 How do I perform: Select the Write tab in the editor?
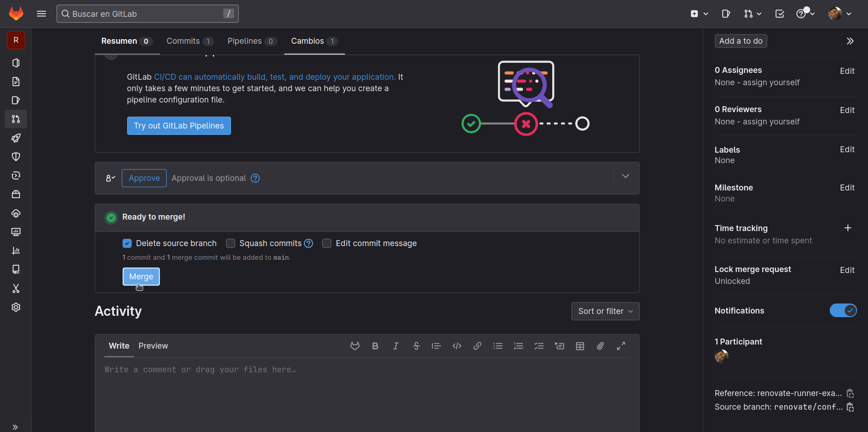pyautogui.click(x=119, y=346)
